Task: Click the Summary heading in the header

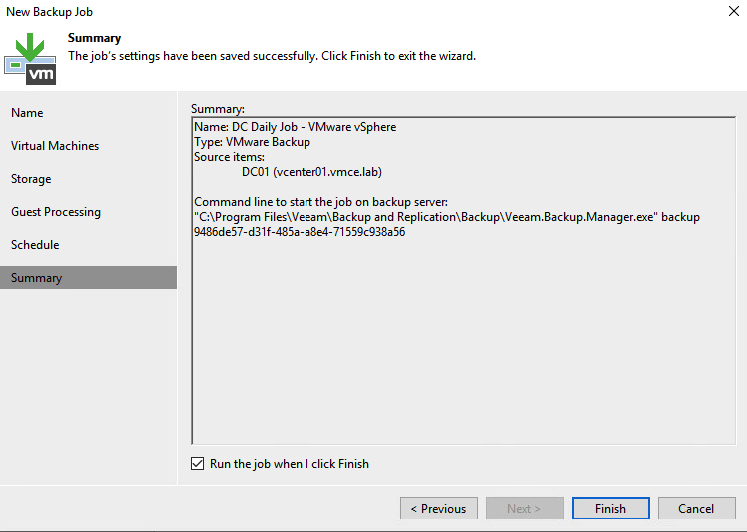Action: coord(94,38)
